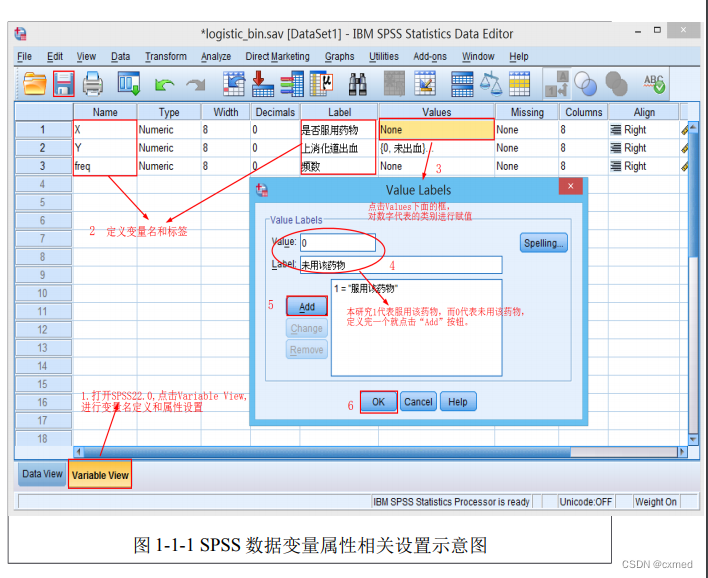708x578 pixels.
Task: Click Type cell Numeric in row 2
Action: [169, 148]
